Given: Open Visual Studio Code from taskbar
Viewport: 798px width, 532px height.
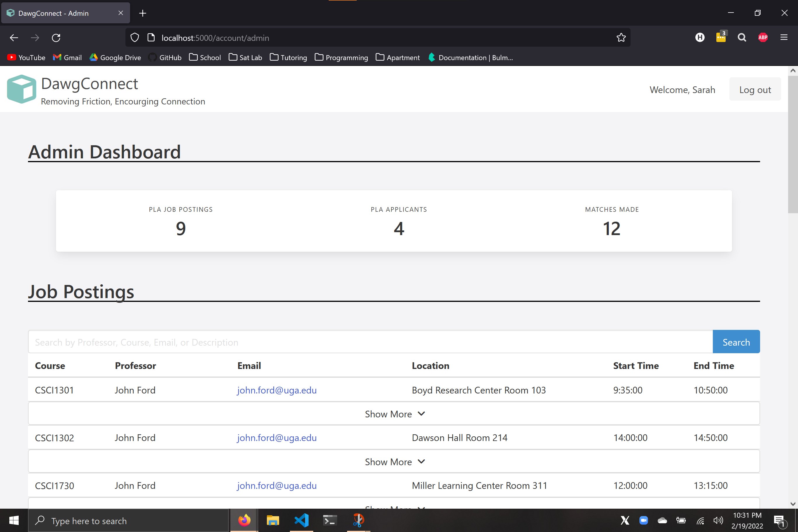Looking at the screenshot, I should point(301,520).
